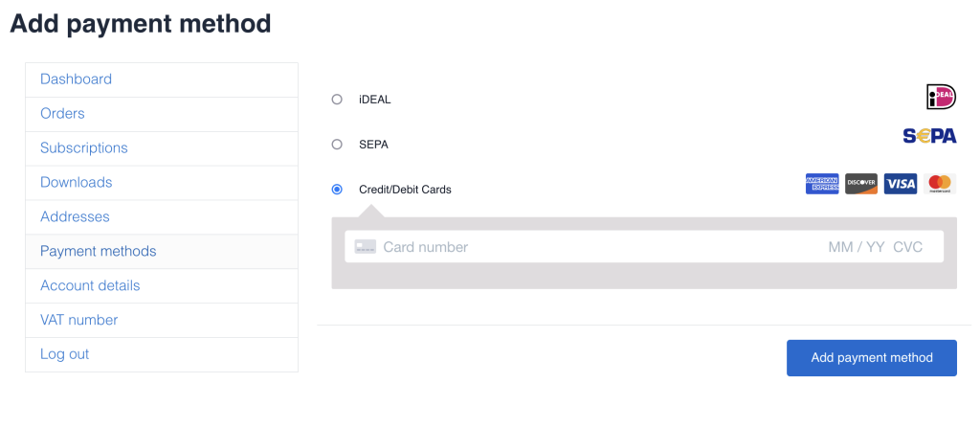Click the American Express card icon
Screen dimensions: 980x428
[x=822, y=184]
